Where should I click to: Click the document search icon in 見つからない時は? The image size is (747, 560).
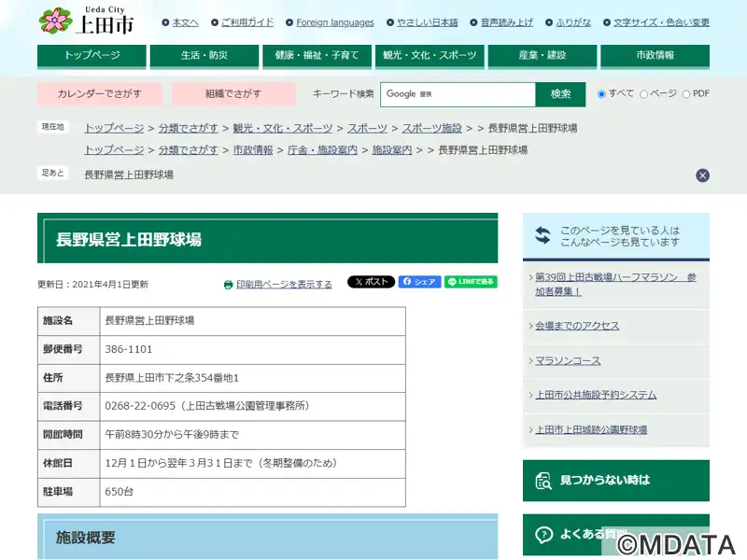pyautogui.click(x=543, y=481)
